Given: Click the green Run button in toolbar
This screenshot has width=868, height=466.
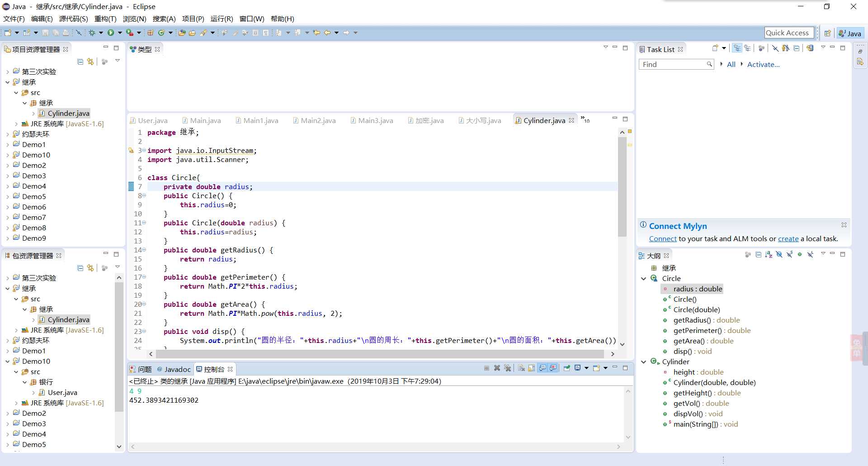Looking at the screenshot, I should point(110,33).
